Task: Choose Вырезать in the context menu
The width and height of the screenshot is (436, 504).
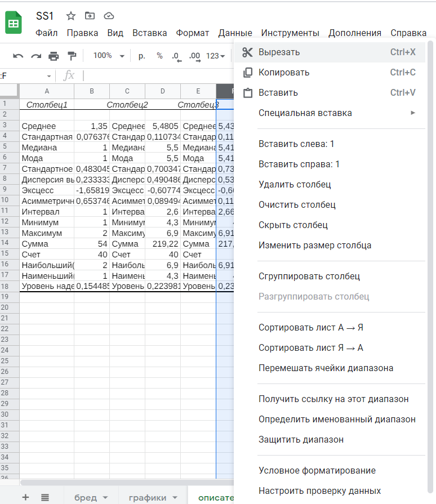Action: tap(330, 52)
